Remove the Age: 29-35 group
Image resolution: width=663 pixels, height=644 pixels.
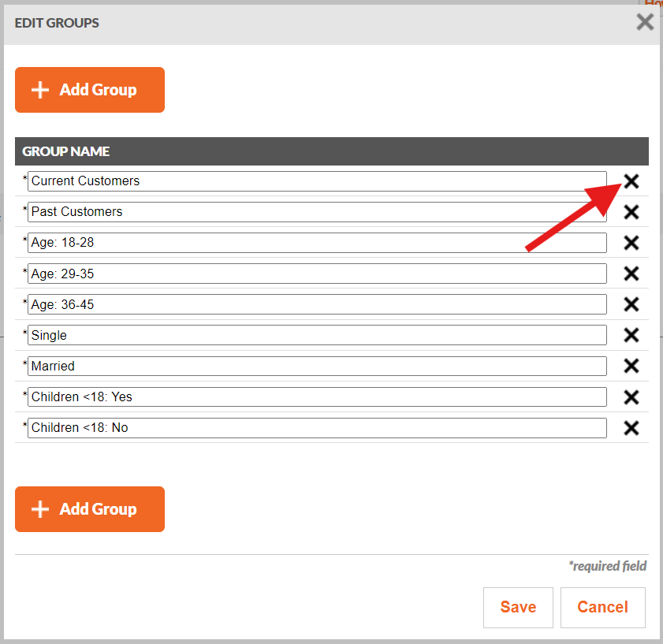[x=631, y=274]
